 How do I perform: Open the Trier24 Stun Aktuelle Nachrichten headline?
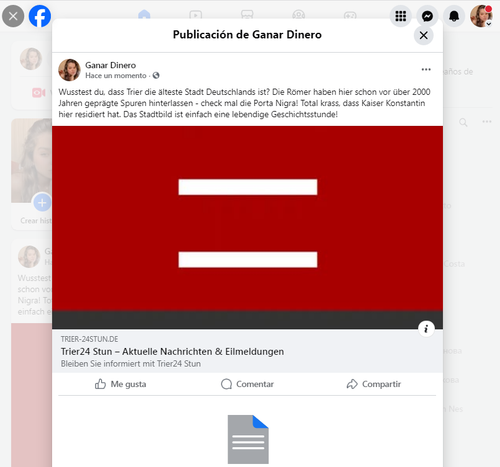point(172,351)
